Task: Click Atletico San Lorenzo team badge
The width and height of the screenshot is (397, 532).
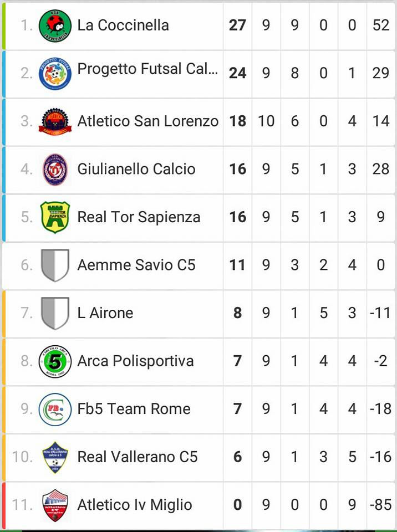Action: (55, 121)
